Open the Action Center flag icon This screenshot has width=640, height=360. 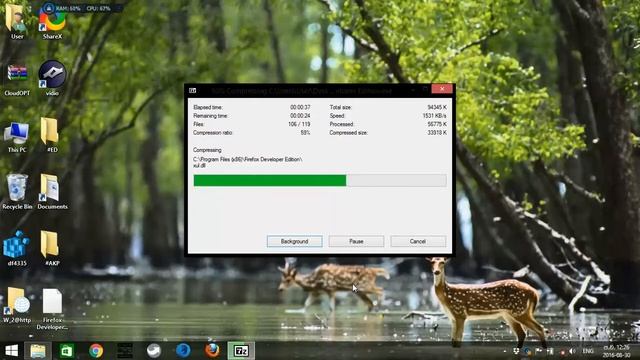[x=539, y=351]
